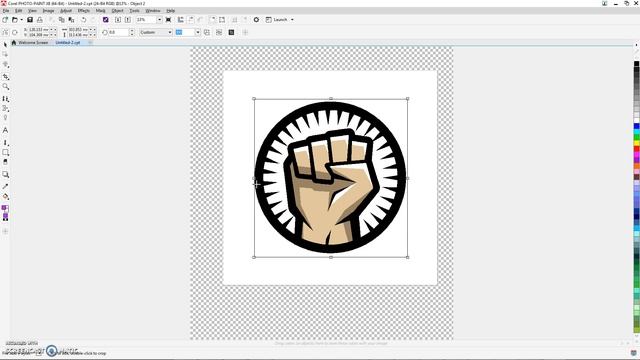Select the Rectangle shape tool
This screenshot has width=640, height=360.
[x=5, y=152]
